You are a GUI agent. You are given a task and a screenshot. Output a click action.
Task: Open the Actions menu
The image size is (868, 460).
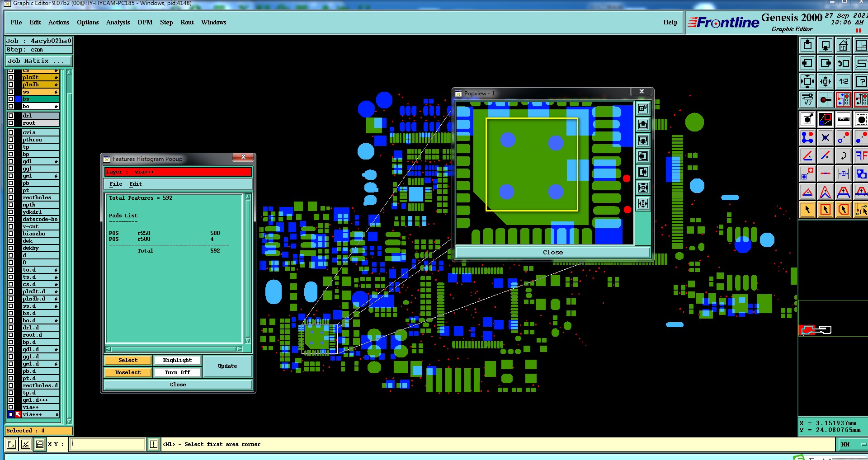pyautogui.click(x=59, y=22)
